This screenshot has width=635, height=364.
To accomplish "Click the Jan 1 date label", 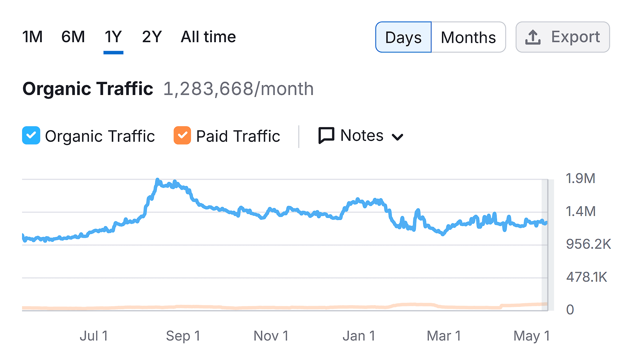I will [x=359, y=336].
